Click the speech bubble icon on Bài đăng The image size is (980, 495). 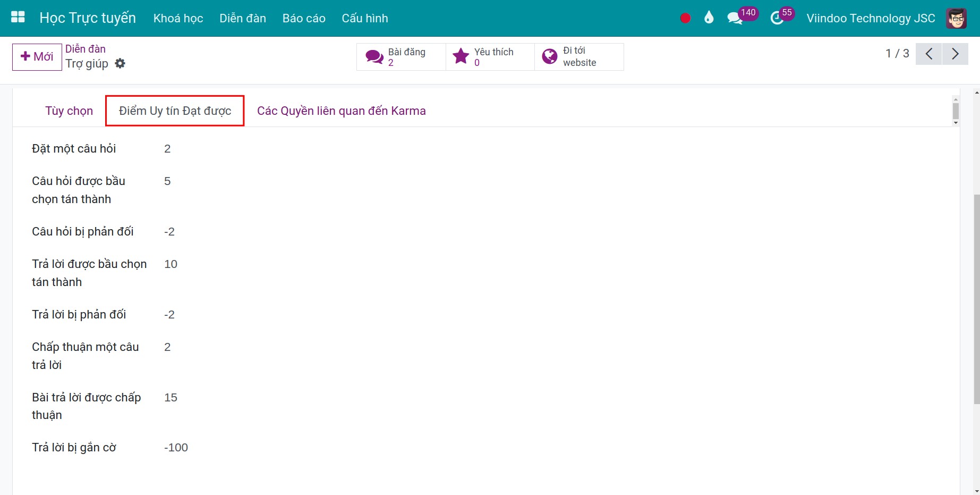click(374, 56)
